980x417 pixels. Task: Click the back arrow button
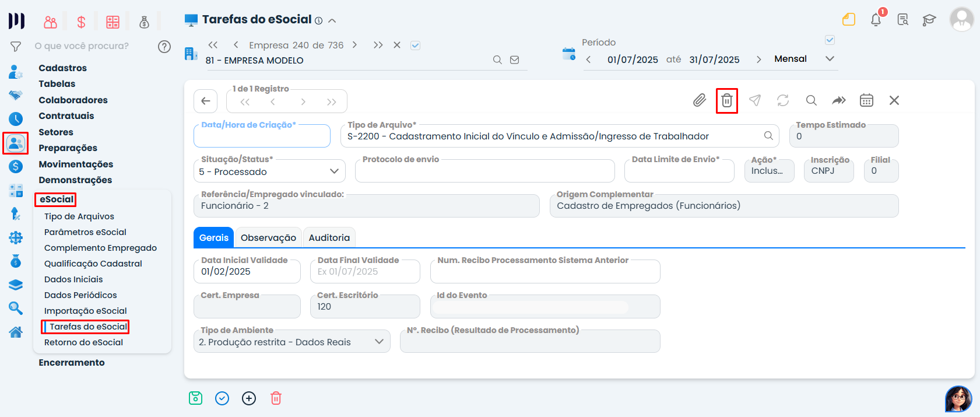[205, 101]
